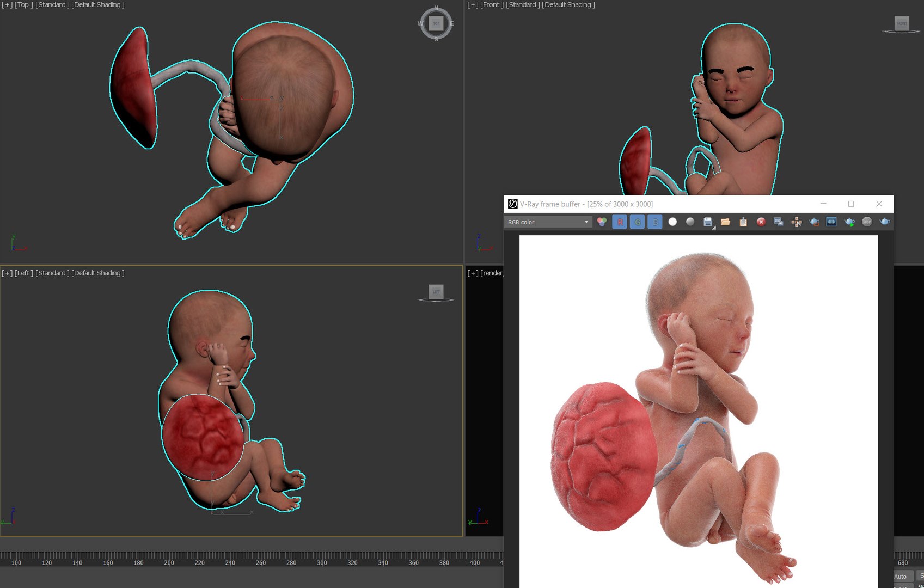This screenshot has width=924, height=588.
Task: Open Left viewport [Standard] menu
Action: [52, 273]
